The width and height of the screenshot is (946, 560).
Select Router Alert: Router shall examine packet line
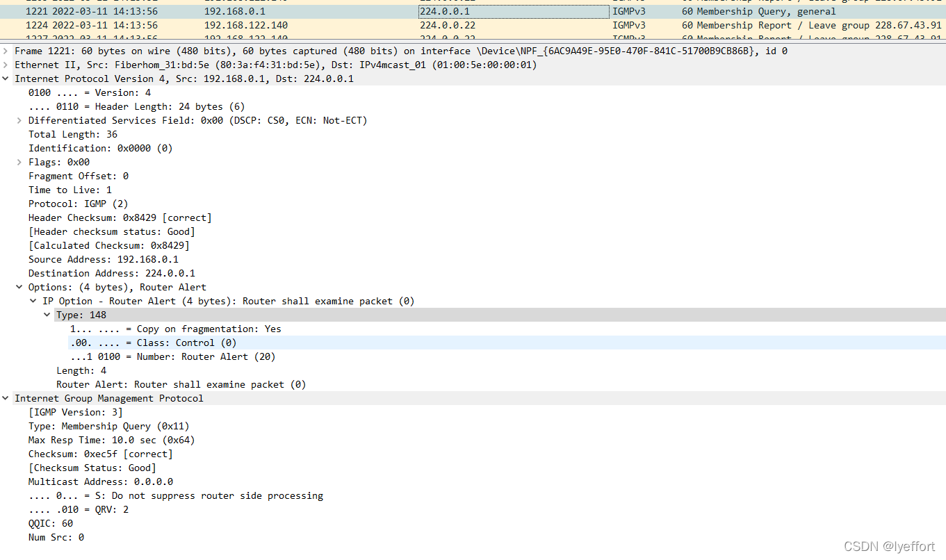click(181, 384)
